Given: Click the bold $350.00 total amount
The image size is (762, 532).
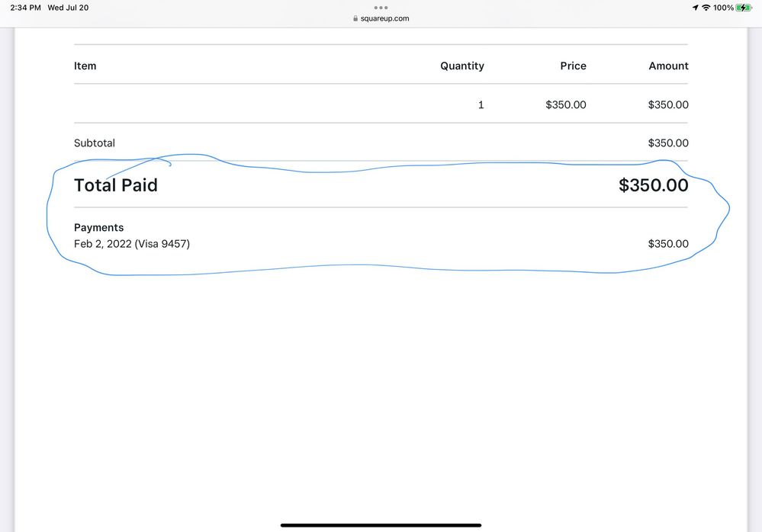Looking at the screenshot, I should click(x=653, y=185).
